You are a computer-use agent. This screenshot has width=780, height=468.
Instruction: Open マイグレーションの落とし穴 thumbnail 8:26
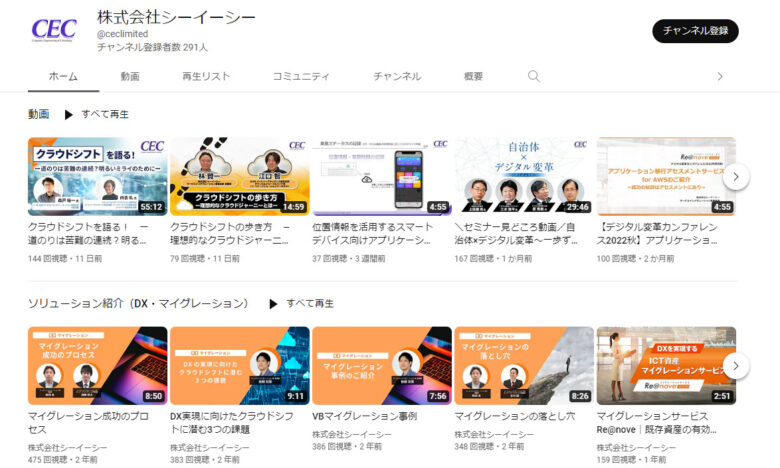coord(524,366)
